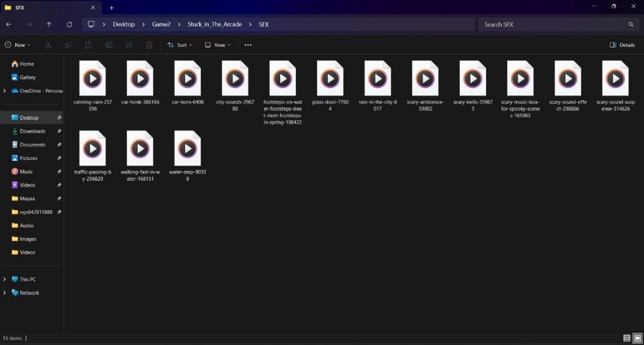Open the View dropdown menu
This screenshot has height=345, width=644.
pos(218,45)
